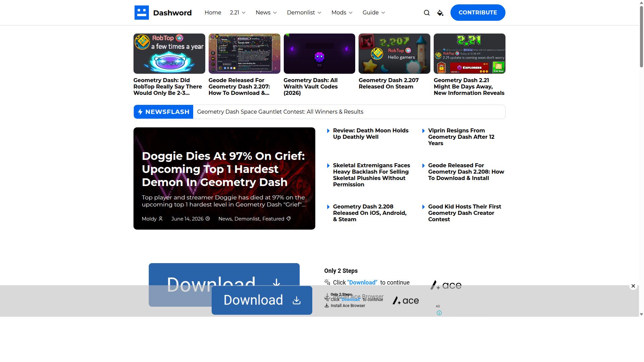This screenshot has width=644, height=362.
Task: Click arrow bullet beside Death Moon review
Action: pos(328,131)
